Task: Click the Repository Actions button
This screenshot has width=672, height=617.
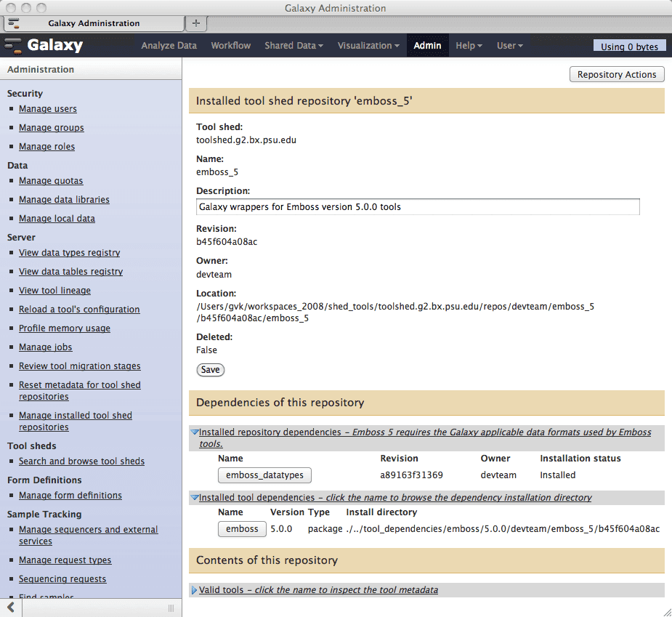Action: tap(616, 75)
